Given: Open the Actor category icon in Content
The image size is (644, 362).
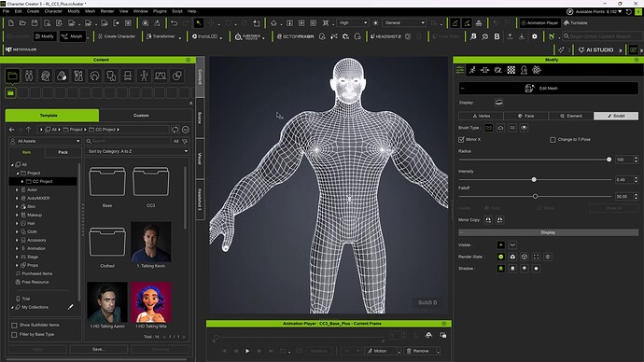Looking at the screenshot, I should (x=29, y=76).
